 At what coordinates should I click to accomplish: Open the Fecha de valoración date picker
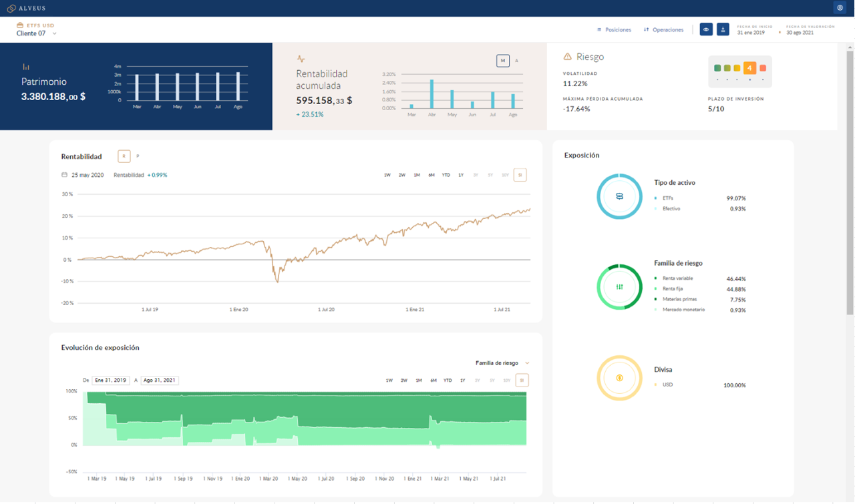pos(800,33)
